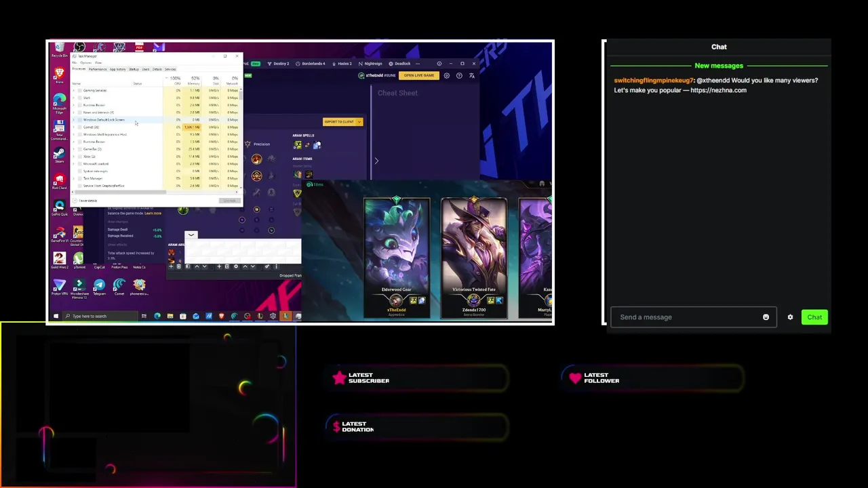Open File Explorer from the taskbar
Image resolution: width=868 pixels, height=488 pixels.
click(x=170, y=316)
